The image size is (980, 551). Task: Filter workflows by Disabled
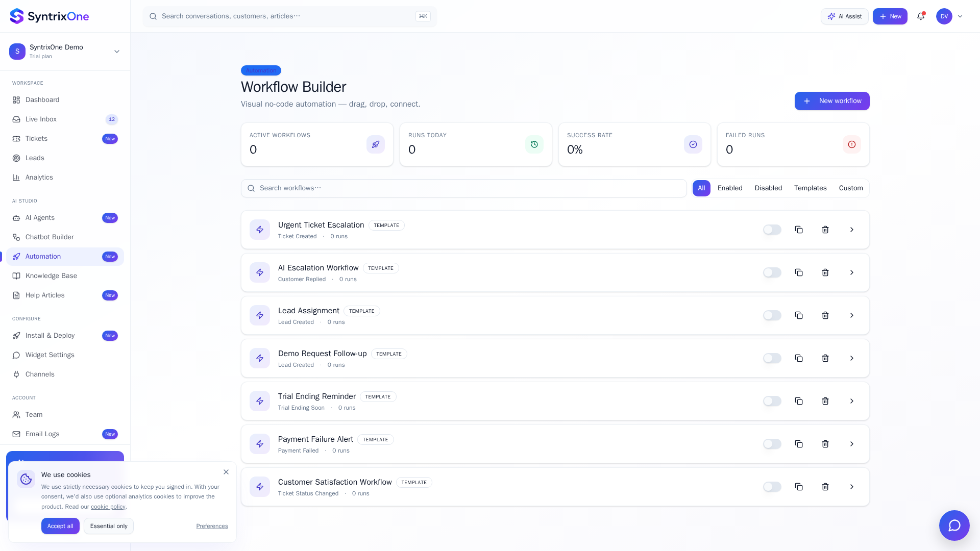tap(768, 188)
